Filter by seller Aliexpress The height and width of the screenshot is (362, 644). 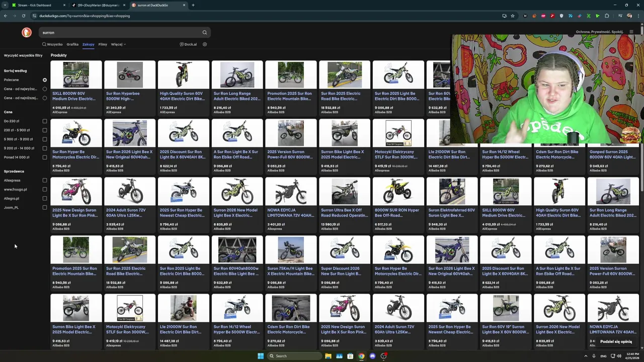tap(45, 180)
